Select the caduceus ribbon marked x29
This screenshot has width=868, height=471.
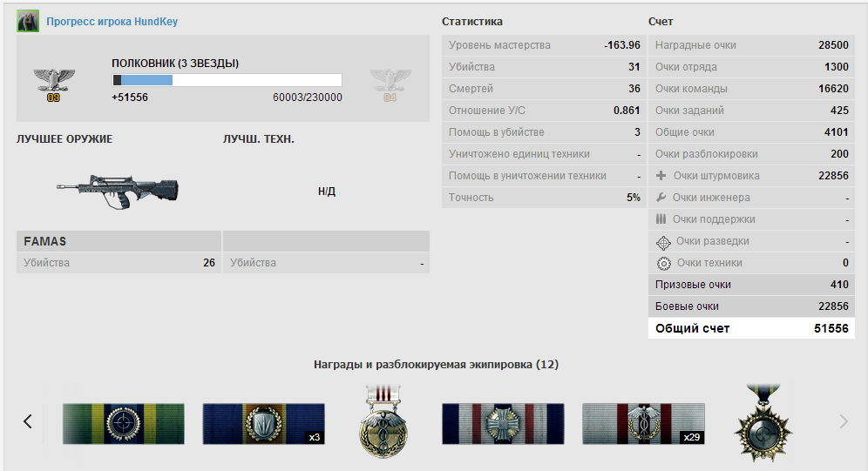(643, 423)
